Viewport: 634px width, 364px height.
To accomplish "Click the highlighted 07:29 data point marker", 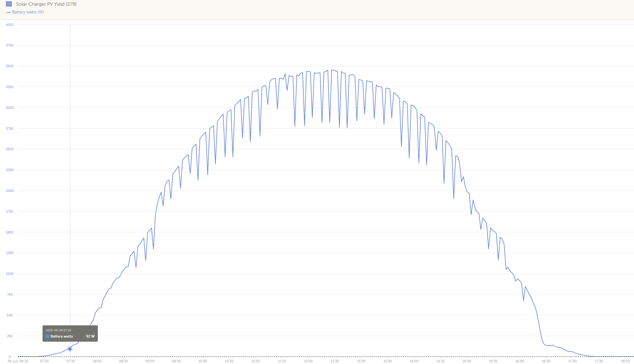I will tap(70, 349).
